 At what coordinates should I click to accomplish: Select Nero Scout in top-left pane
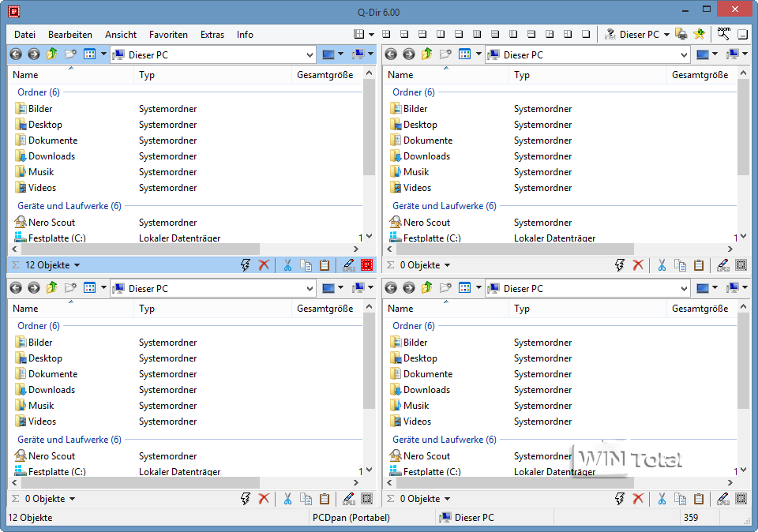click(52, 223)
